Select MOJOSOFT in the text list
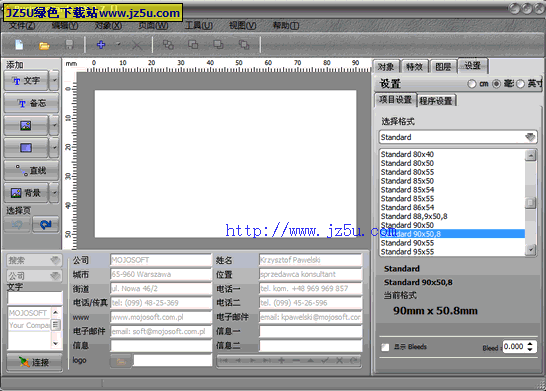 tap(29, 313)
